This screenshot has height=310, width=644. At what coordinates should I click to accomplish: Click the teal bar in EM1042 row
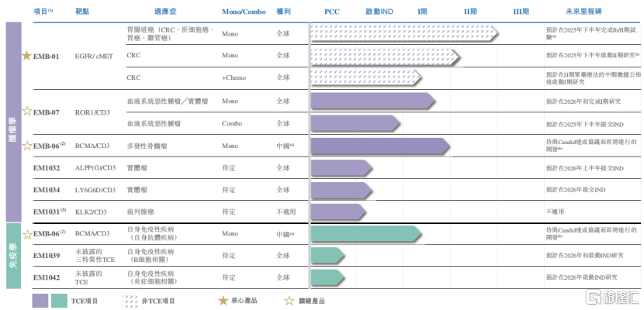point(327,277)
